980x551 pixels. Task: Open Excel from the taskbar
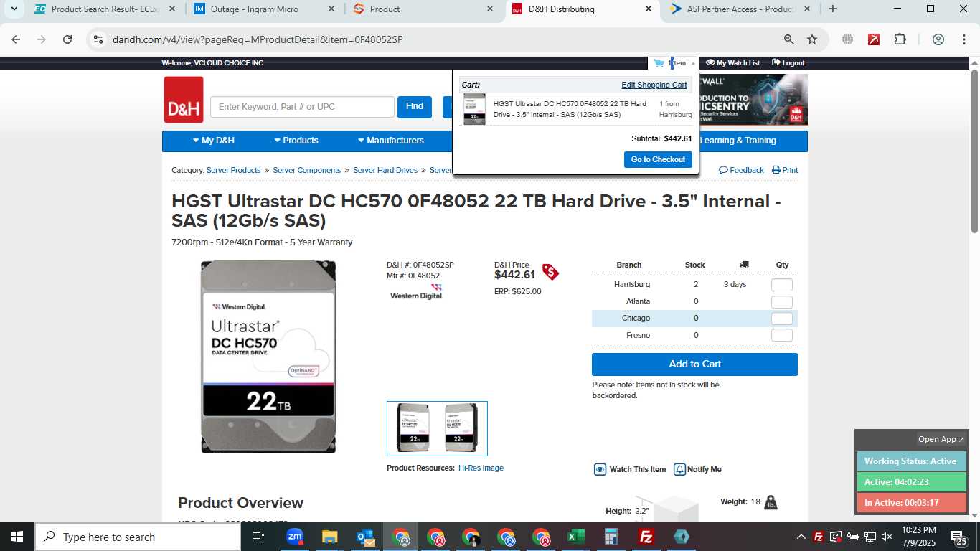575,537
